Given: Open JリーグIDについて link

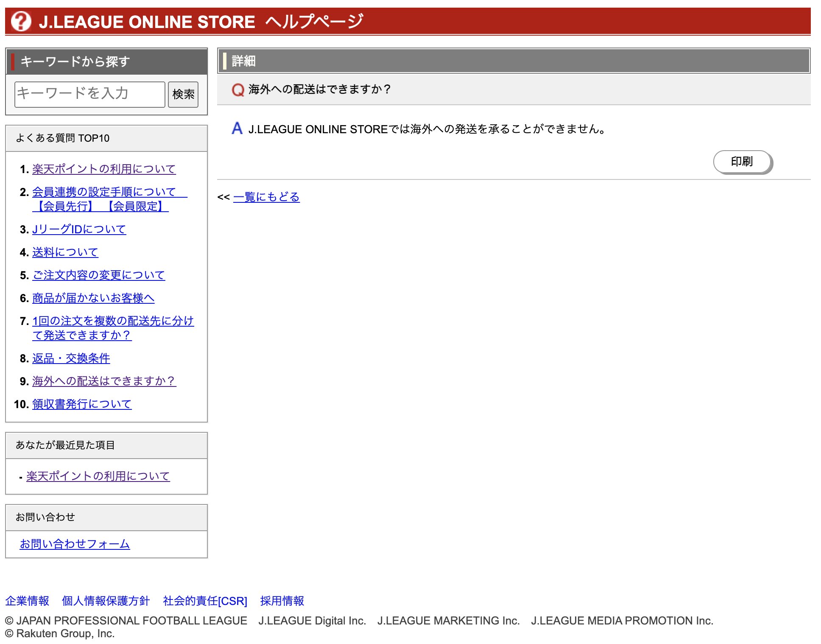Looking at the screenshot, I should point(79,229).
